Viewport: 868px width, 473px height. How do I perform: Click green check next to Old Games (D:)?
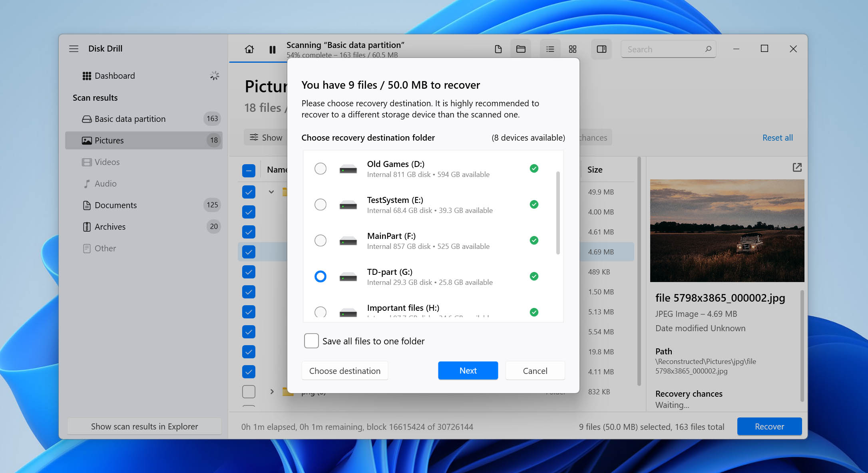click(534, 169)
